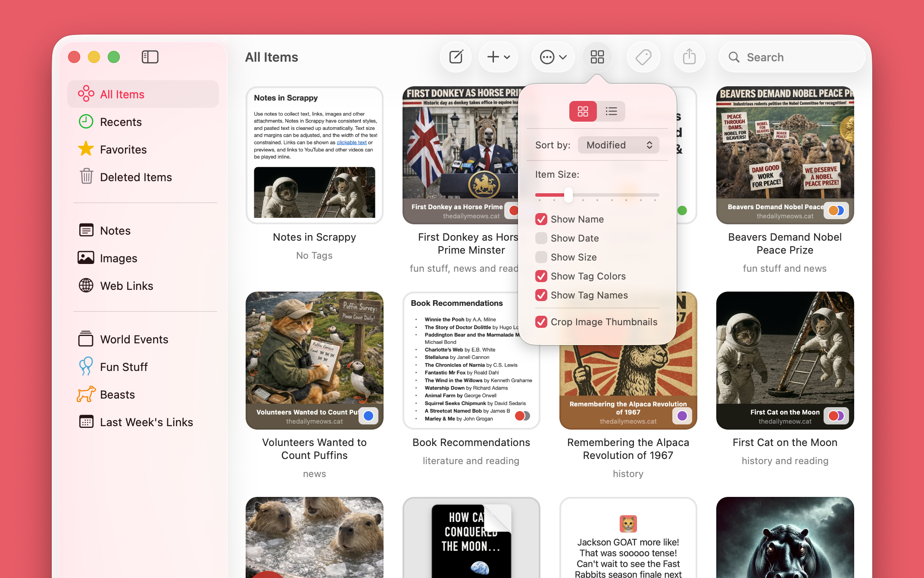Click the Recents clock icon
The width and height of the screenshot is (924, 578).
tap(86, 122)
